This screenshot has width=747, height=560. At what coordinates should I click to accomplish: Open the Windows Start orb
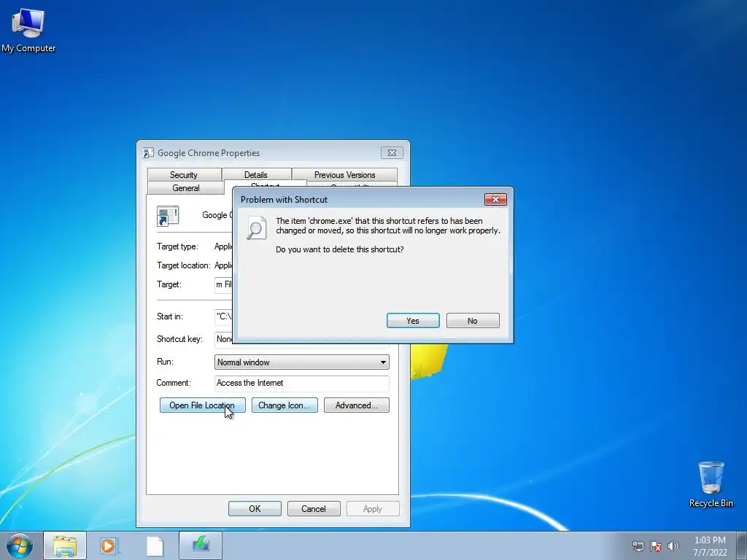pos(20,545)
